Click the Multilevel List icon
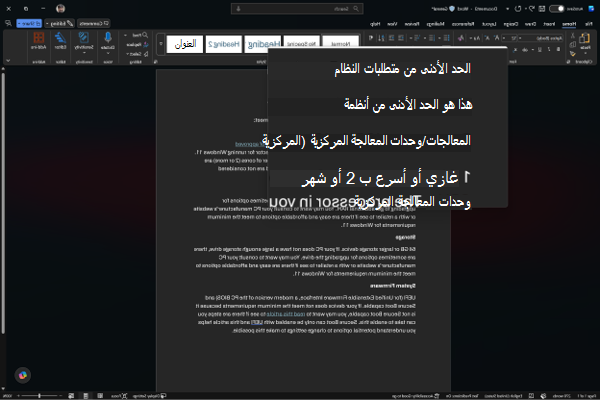 [417, 38]
